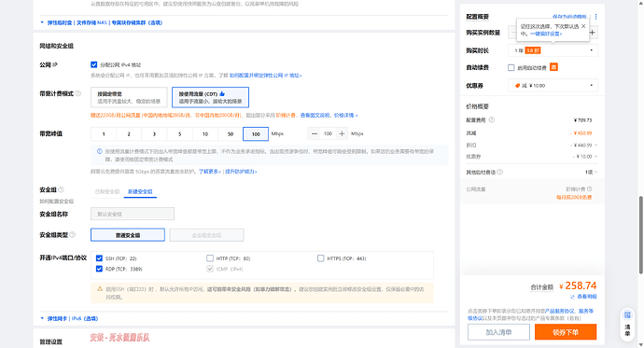Enable the HTTP (TCP: 80) port
Screen dimensions: 644x348
(x=210, y=258)
